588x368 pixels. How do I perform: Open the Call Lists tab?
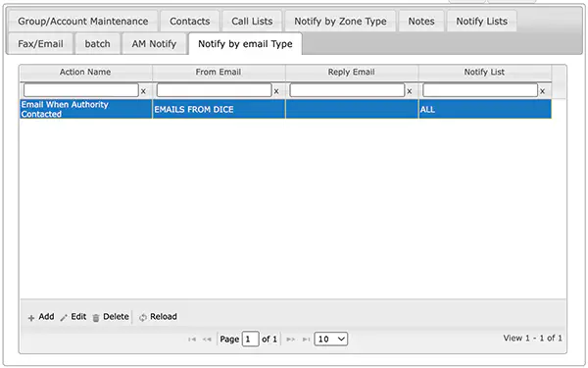click(252, 22)
